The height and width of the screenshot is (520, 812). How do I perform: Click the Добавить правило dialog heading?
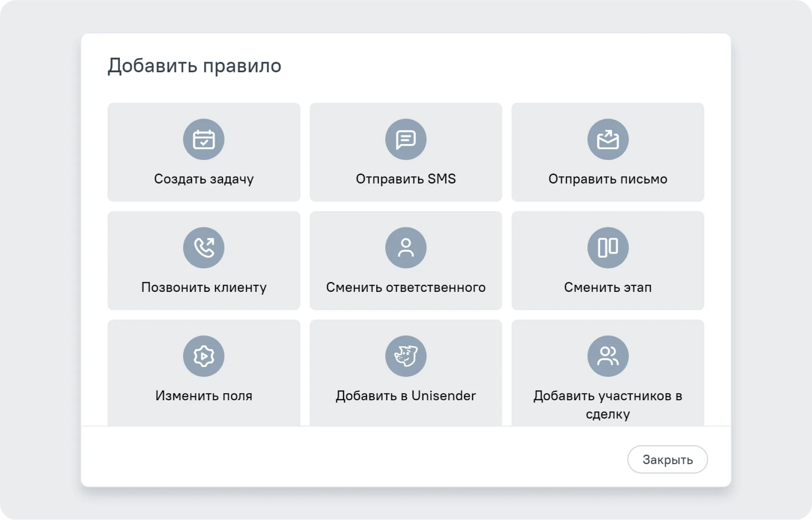click(x=194, y=66)
